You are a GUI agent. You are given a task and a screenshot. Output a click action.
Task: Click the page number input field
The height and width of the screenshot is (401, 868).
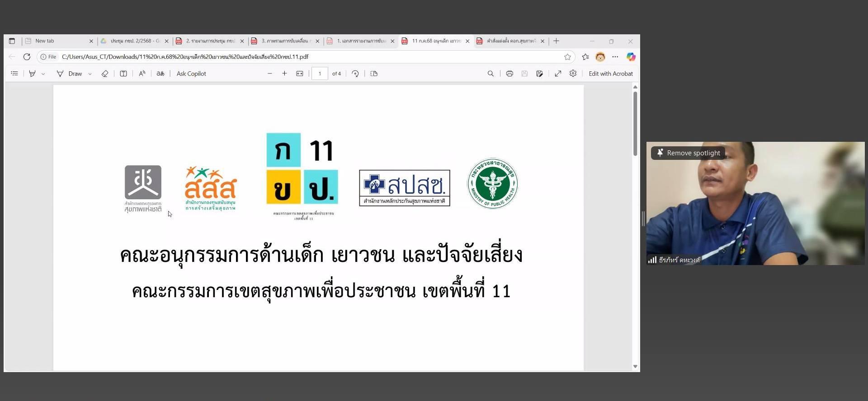(320, 74)
